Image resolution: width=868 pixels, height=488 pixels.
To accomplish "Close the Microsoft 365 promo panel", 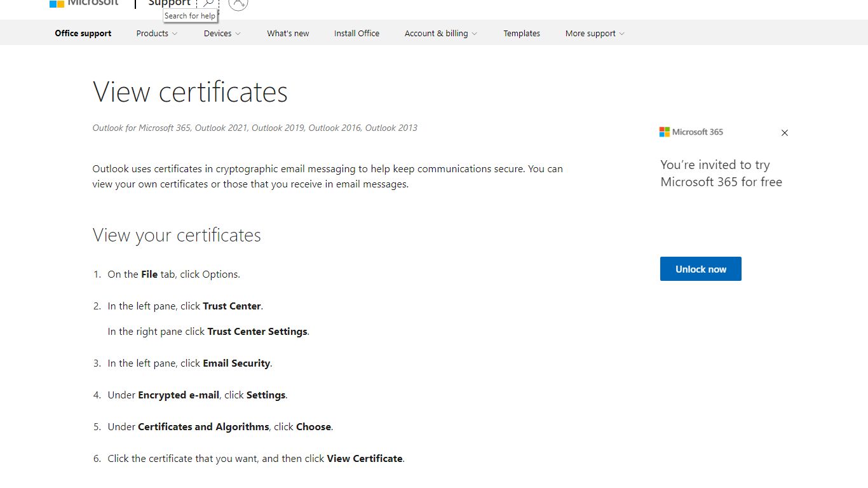I will click(x=784, y=133).
